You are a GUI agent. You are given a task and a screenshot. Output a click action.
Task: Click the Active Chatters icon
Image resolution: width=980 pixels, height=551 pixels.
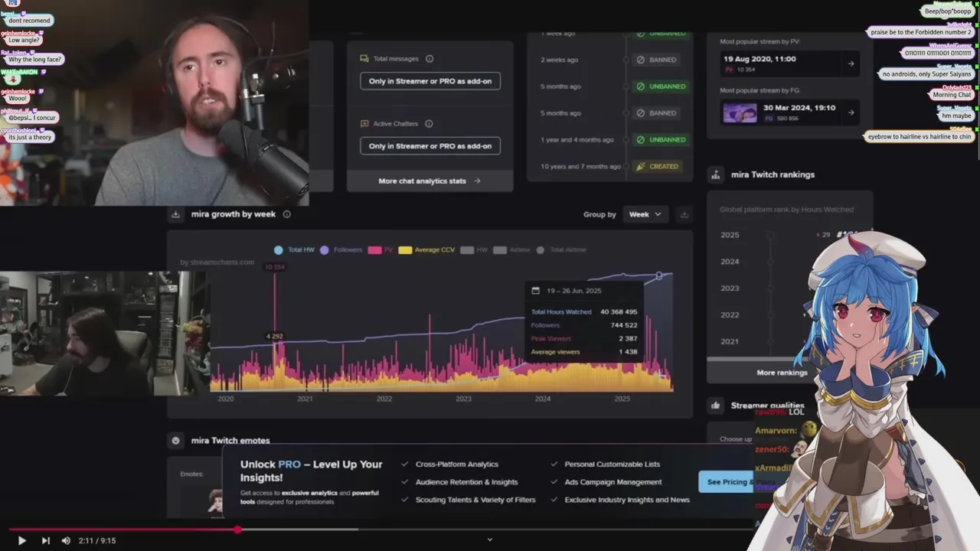pos(365,124)
